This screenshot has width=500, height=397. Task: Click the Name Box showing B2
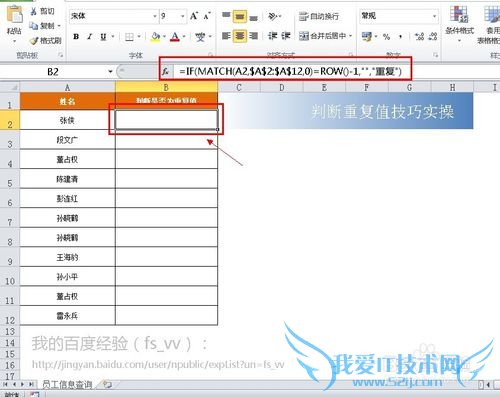[x=53, y=71]
